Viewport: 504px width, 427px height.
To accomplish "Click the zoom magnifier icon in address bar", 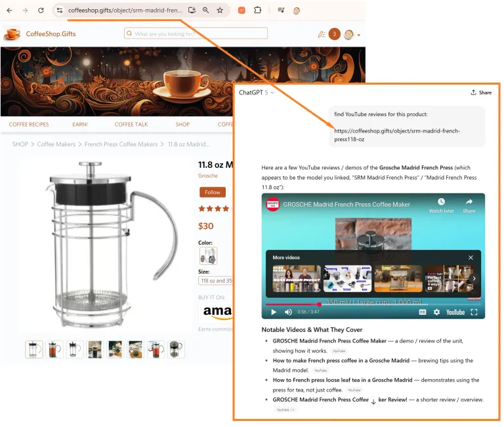I will click(x=205, y=10).
